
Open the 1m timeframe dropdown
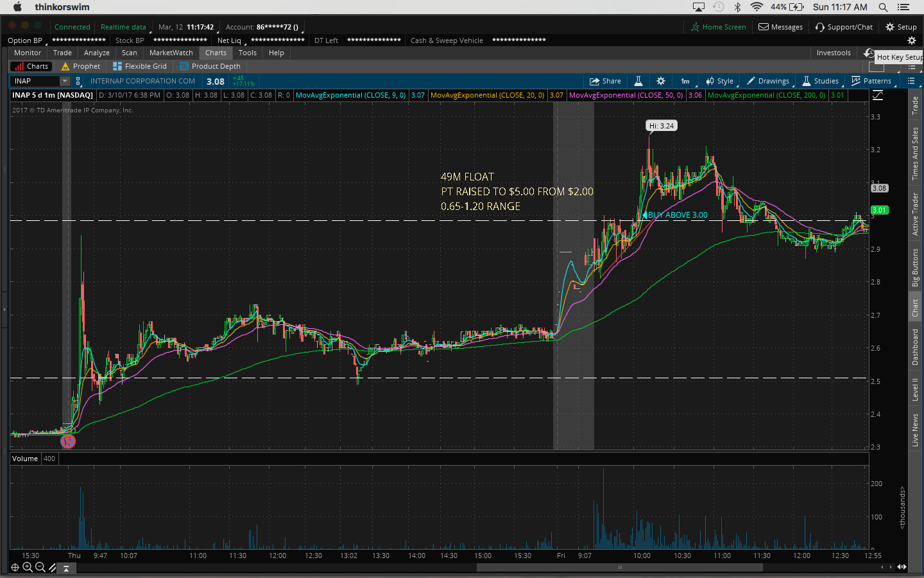click(x=685, y=81)
